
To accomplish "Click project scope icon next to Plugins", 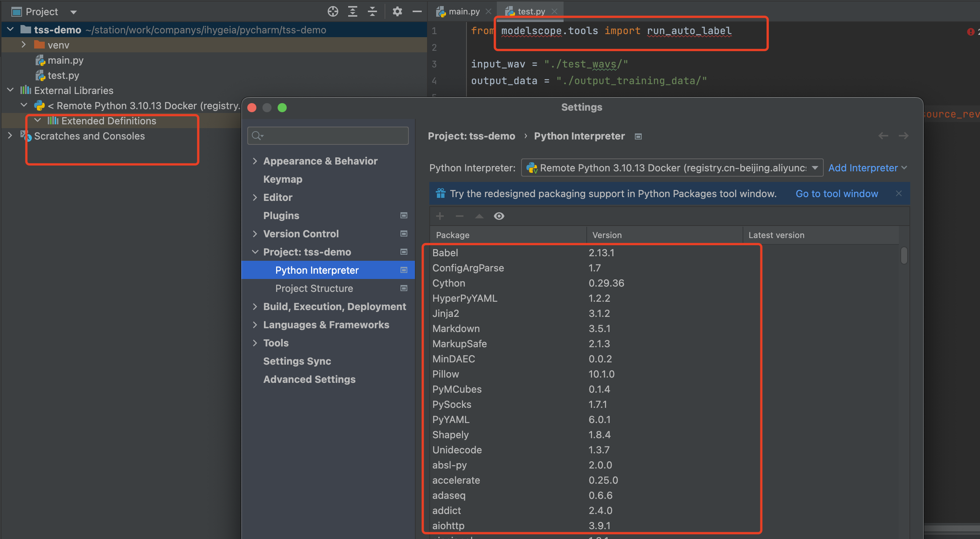I will pos(404,215).
